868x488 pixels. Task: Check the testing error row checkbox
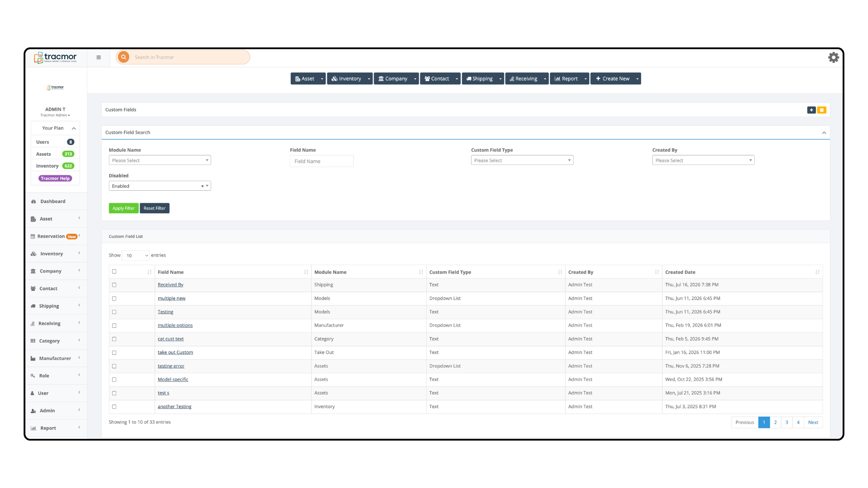(x=114, y=366)
